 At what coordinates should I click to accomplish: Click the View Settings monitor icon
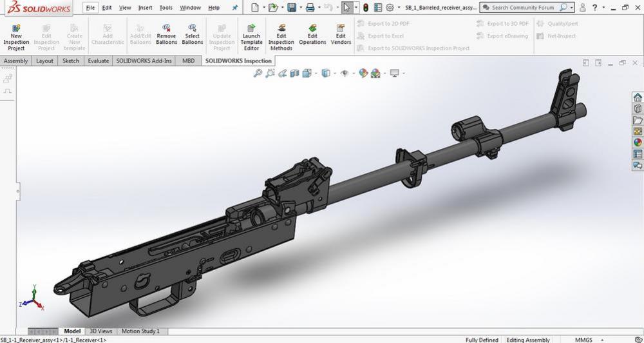[x=395, y=73]
